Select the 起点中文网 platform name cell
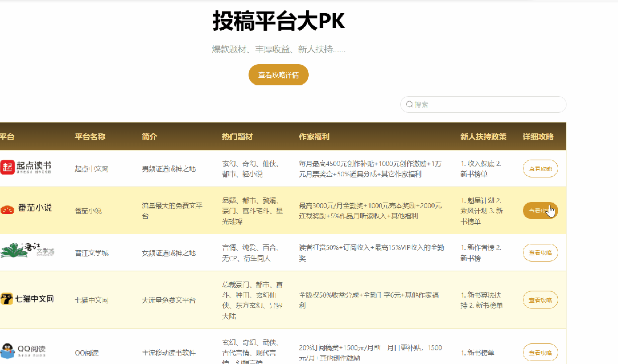The height and width of the screenshot is (364, 618). click(92, 169)
